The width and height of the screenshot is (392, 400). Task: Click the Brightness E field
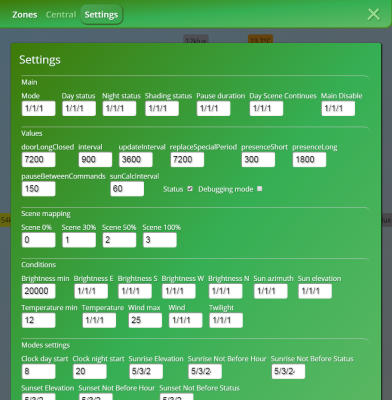tap(91, 291)
